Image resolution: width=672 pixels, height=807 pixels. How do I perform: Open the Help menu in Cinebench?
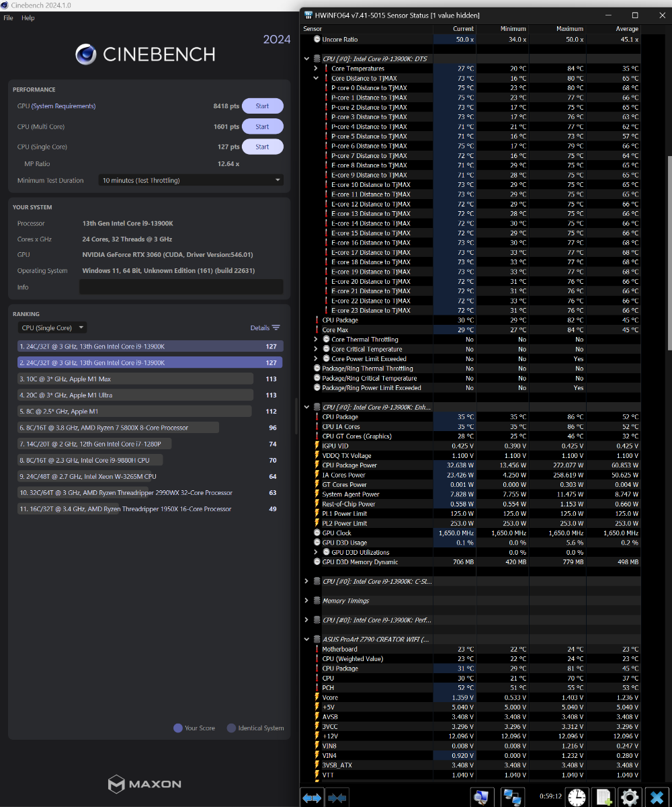pyautogui.click(x=28, y=18)
